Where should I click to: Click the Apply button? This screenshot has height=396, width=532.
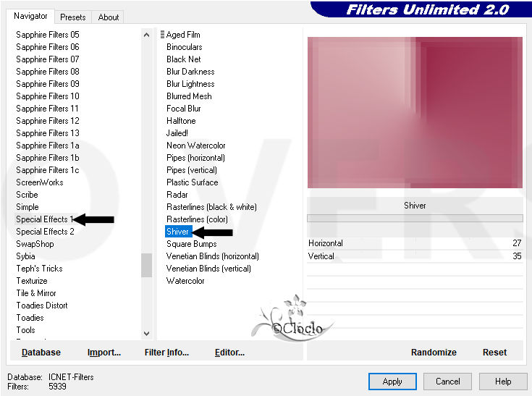[x=392, y=382]
